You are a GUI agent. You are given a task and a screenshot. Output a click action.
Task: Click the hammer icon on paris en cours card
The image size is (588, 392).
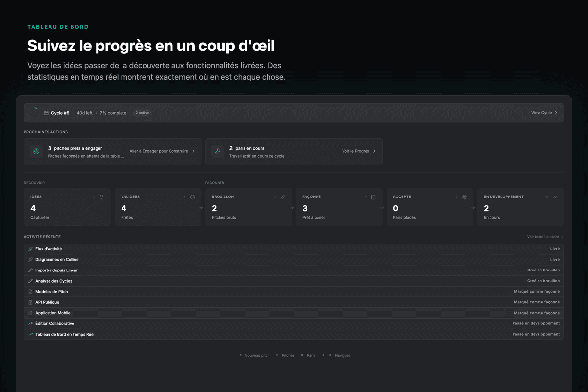pyautogui.click(x=218, y=151)
